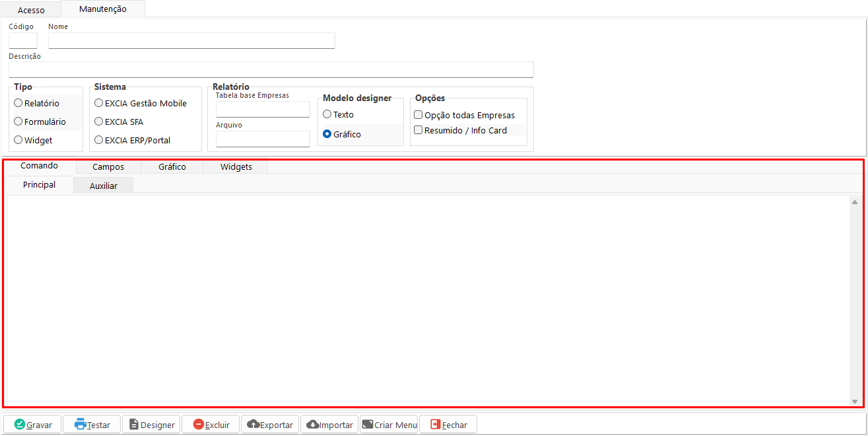Viewport: 868px width, 436px height.
Task: Open the Widgets tab
Action: pyautogui.click(x=236, y=167)
